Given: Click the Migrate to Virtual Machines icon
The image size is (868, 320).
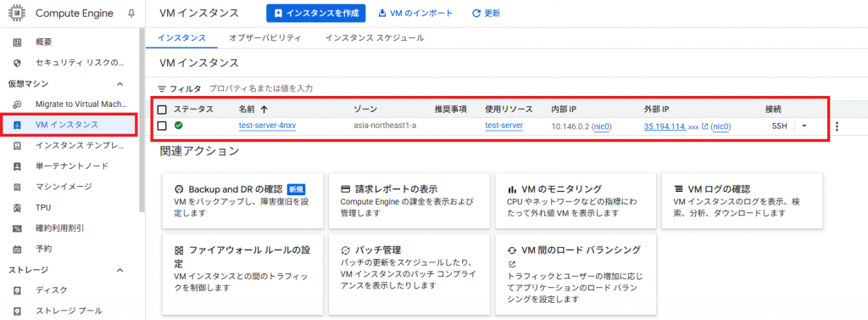Looking at the screenshot, I should point(17,104).
